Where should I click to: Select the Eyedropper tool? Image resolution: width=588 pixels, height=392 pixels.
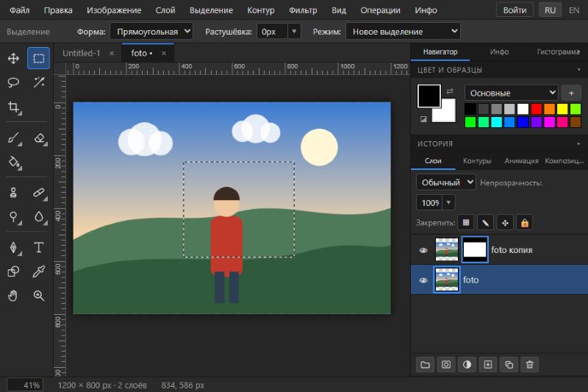(39, 271)
